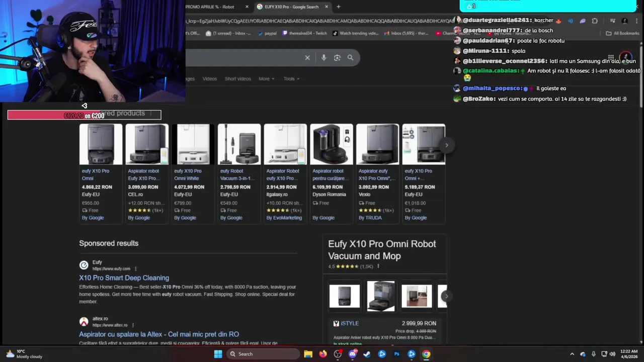Open eufy Robot Vacuum 3-in-1 product
644x362 pixels.
pyautogui.click(x=239, y=173)
